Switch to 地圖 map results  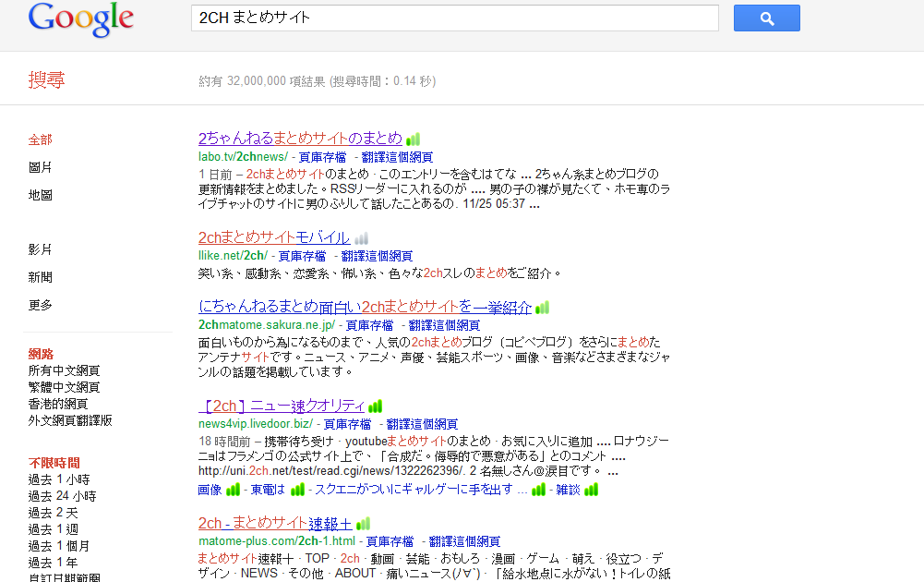click(40, 195)
